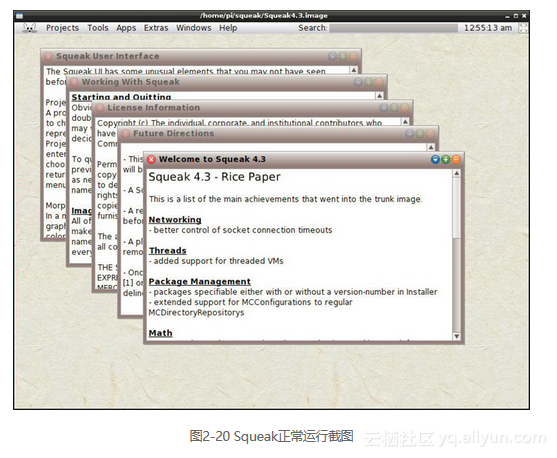Click the Threads heading

click(168, 251)
